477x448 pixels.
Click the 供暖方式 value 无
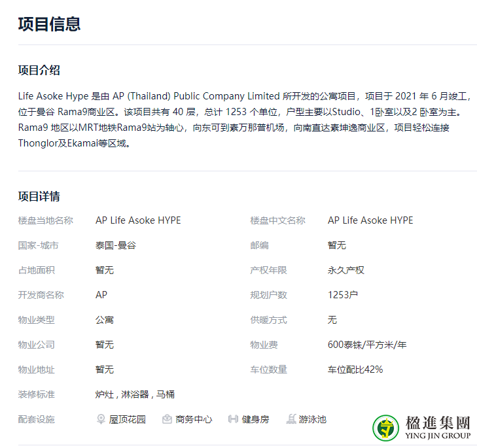pos(332,320)
